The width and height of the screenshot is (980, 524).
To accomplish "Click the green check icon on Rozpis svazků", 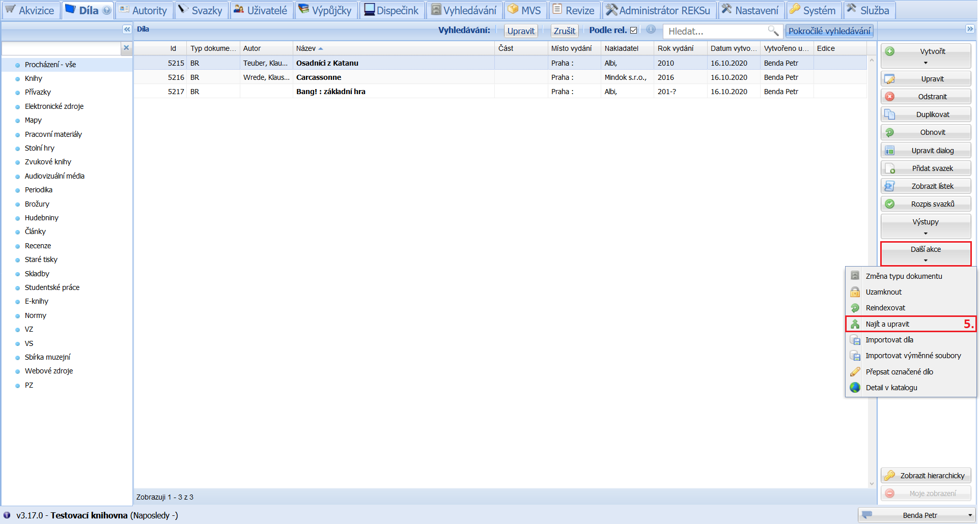I will pyautogui.click(x=890, y=204).
